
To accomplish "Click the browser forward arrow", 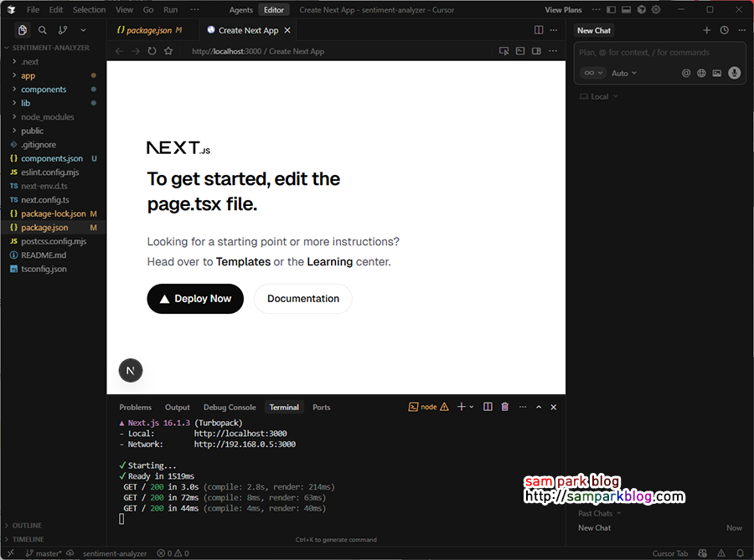I will (x=136, y=51).
